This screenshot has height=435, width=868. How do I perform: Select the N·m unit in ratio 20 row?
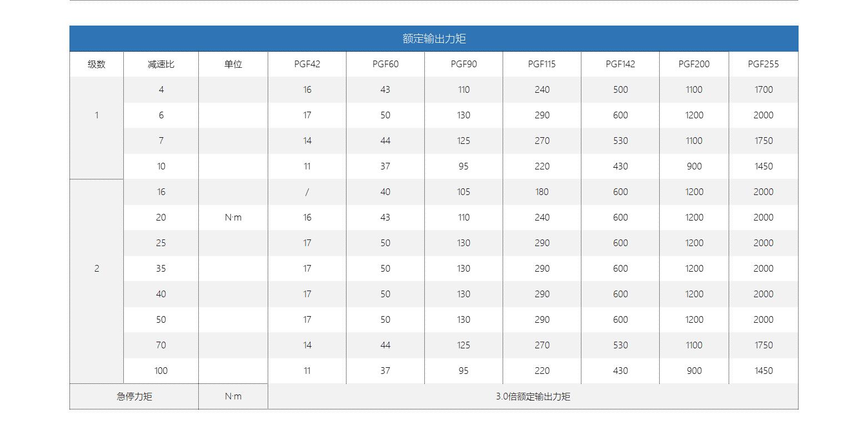233,217
